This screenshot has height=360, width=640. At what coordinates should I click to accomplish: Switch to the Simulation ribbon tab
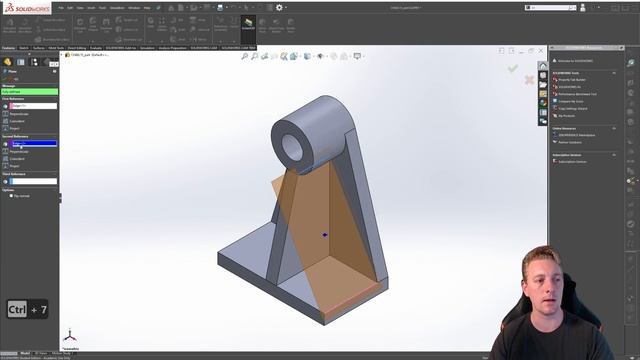click(x=147, y=48)
